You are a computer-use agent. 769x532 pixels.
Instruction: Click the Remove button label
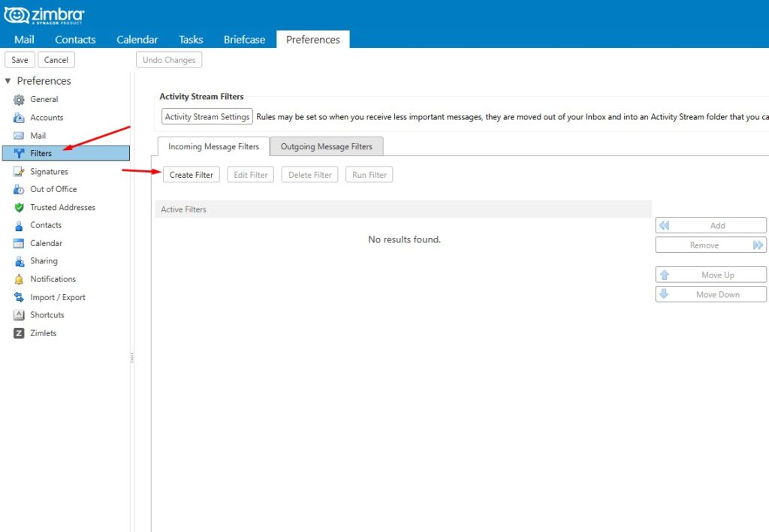pos(704,245)
